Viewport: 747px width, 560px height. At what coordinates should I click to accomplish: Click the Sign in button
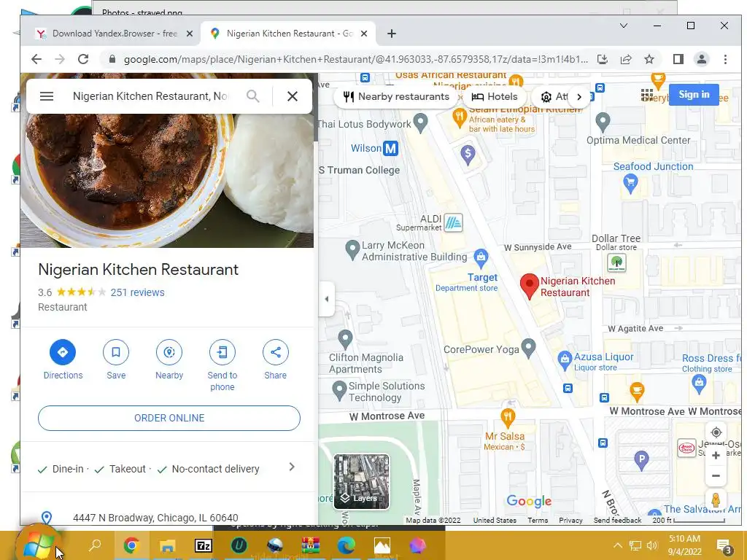(694, 94)
